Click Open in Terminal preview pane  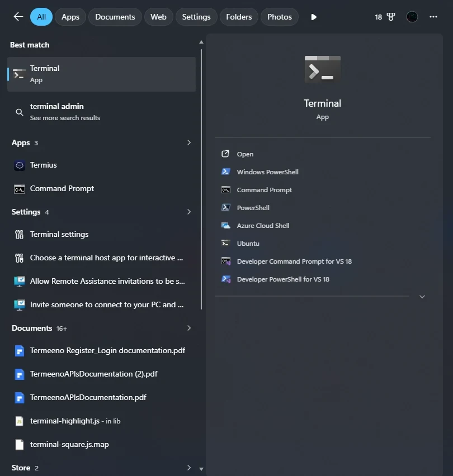click(x=245, y=154)
